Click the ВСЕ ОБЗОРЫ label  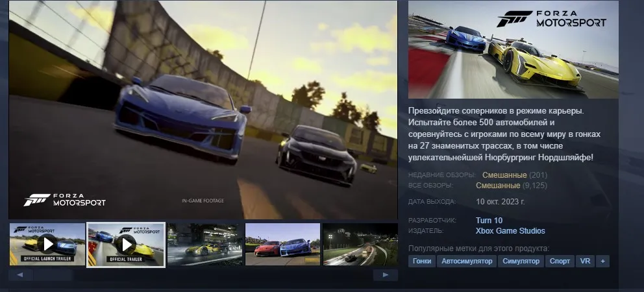430,186
